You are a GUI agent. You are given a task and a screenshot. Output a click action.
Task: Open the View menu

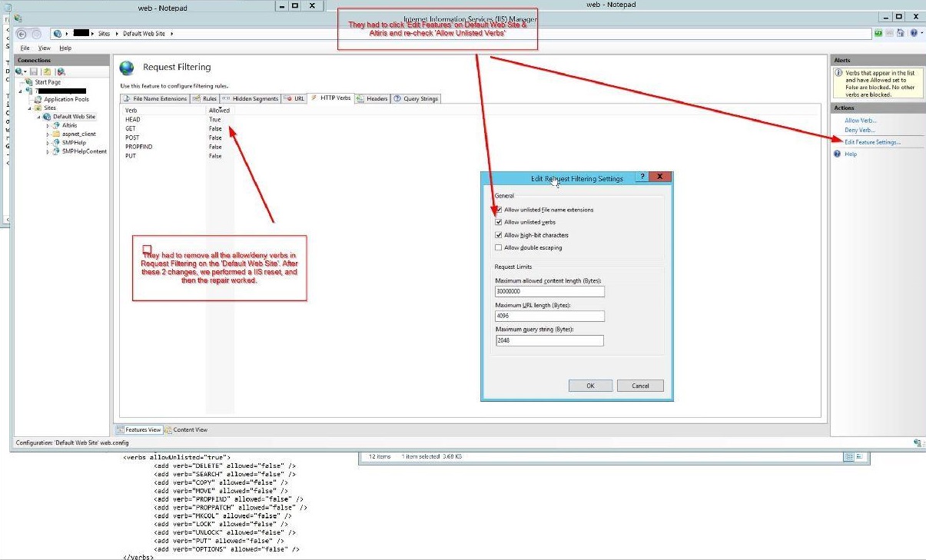tap(44, 48)
